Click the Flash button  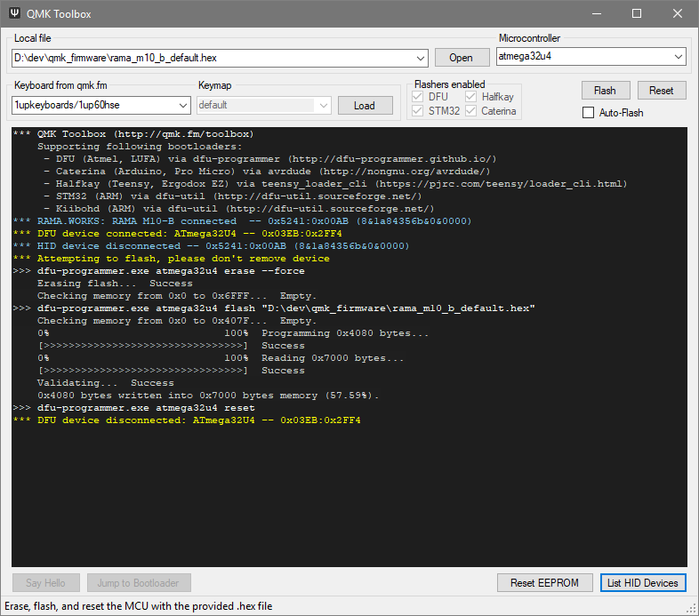tap(605, 91)
